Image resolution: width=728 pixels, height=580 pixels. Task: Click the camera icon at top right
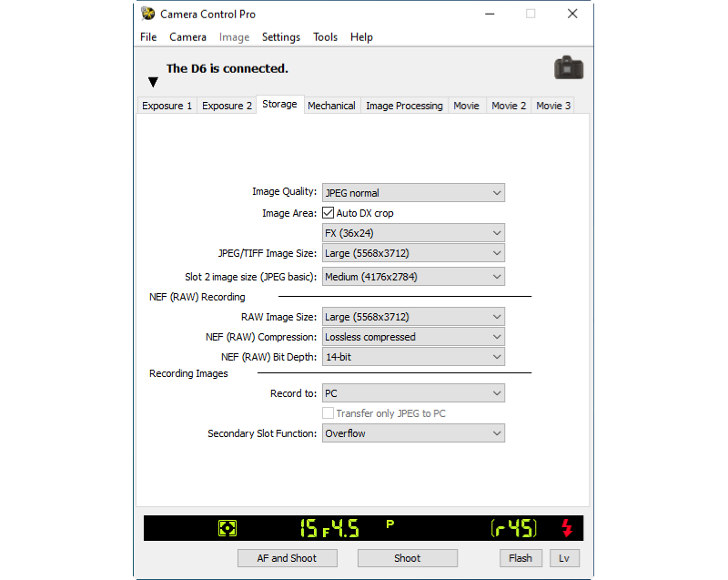568,67
